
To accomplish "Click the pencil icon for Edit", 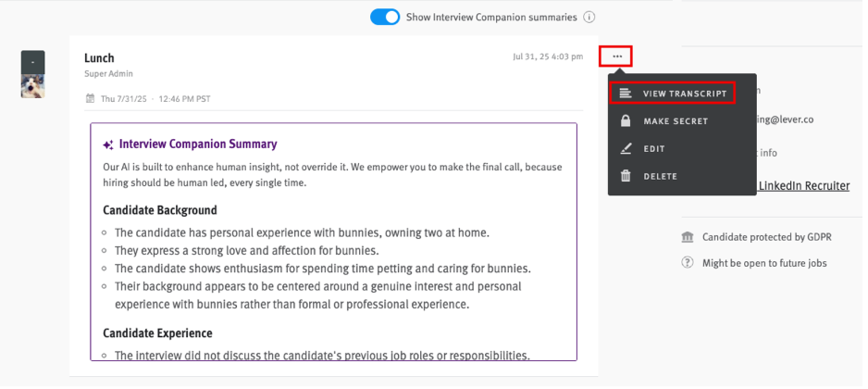I will 626,149.
